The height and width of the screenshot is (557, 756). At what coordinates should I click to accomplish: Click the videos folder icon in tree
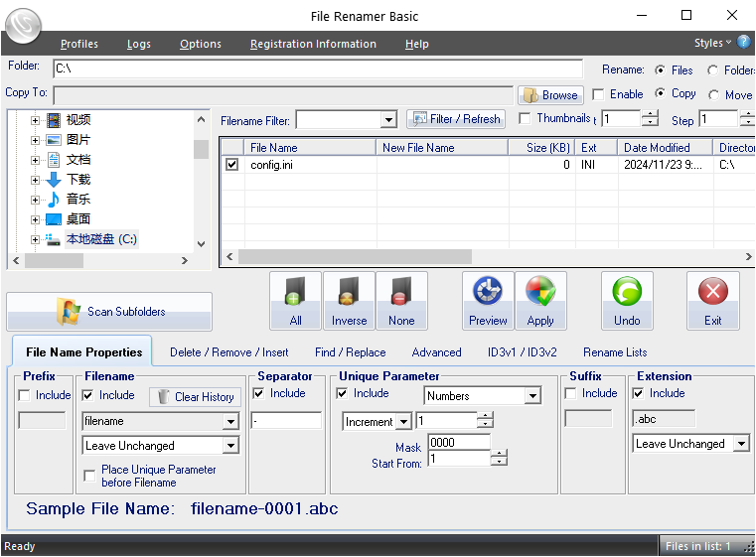coord(54,120)
